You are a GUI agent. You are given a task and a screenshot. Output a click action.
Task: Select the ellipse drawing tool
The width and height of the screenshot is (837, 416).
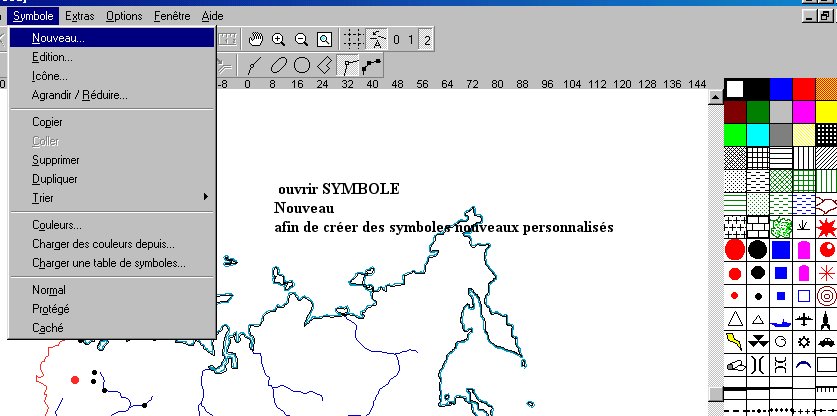(279, 66)
